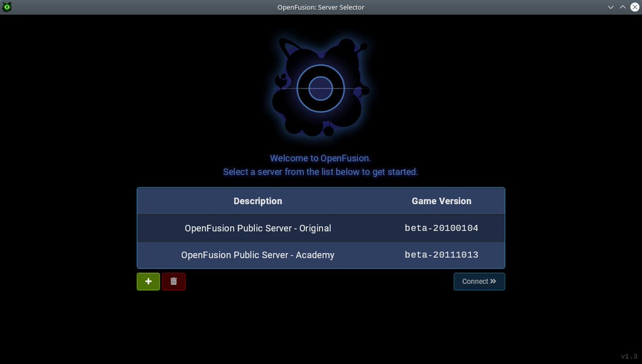Click the Connect button
Screen dimensions: 642x364
[479, 281]
